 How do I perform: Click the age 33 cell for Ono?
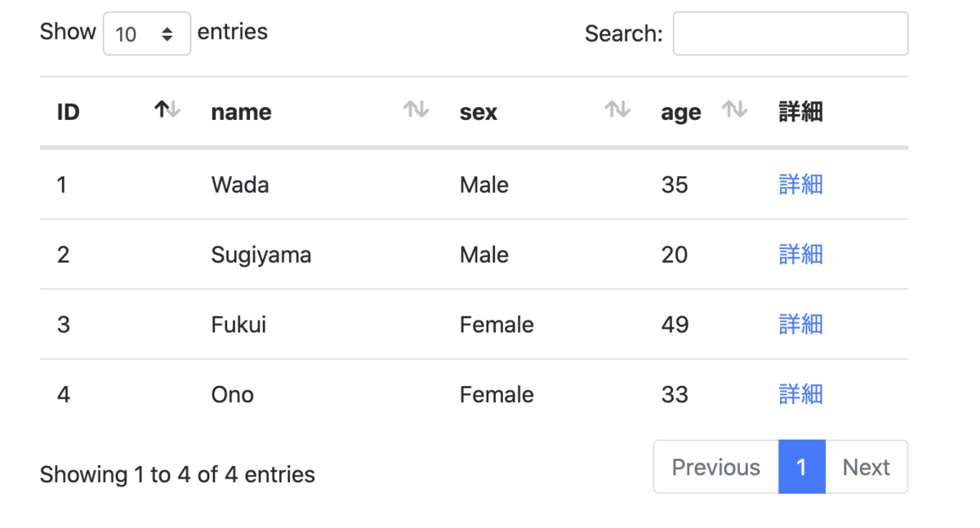tap(675, 395)
